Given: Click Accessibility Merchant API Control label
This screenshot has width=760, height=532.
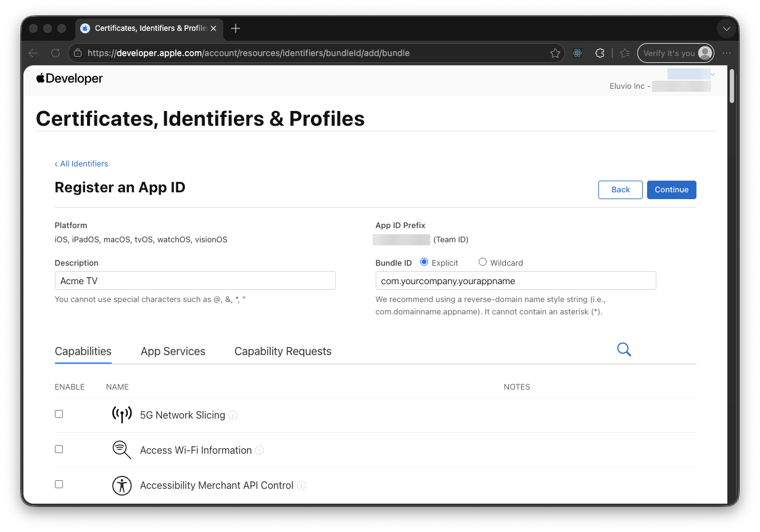Looking at the screenshot, I should (x=217, y=485).
